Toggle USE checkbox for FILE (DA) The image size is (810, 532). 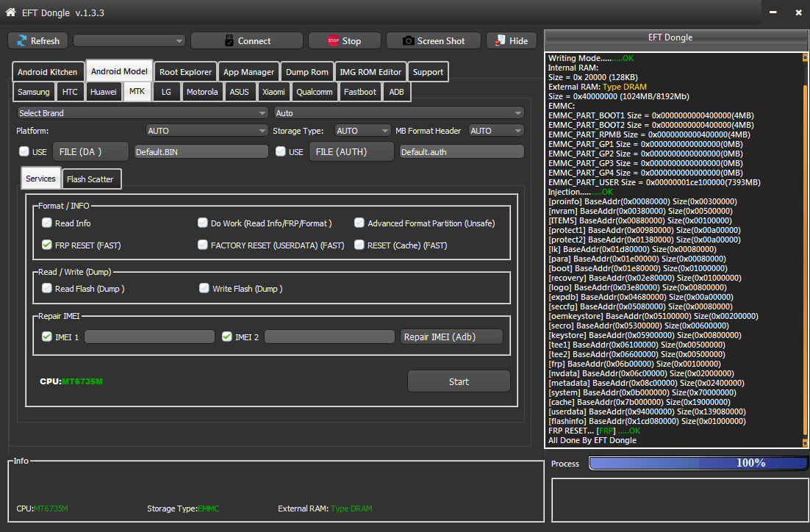(24, 151)
